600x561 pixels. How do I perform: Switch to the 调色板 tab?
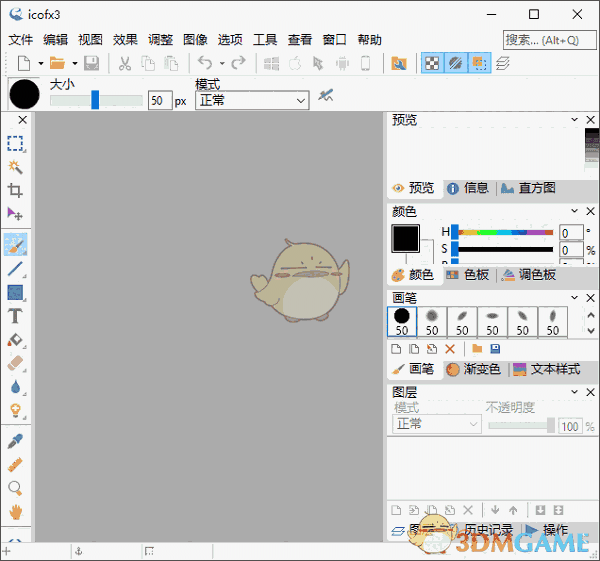[x=528, y=275]
